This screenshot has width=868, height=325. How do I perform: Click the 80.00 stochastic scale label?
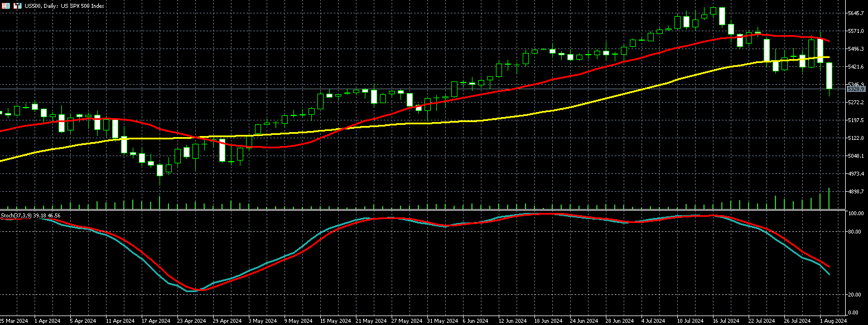click(855, 231)
